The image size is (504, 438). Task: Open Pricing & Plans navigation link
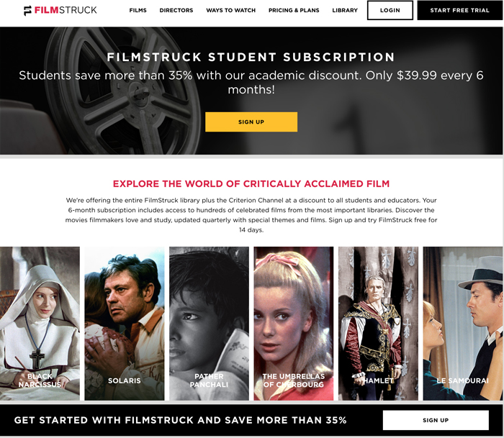[x=294, y=10]
